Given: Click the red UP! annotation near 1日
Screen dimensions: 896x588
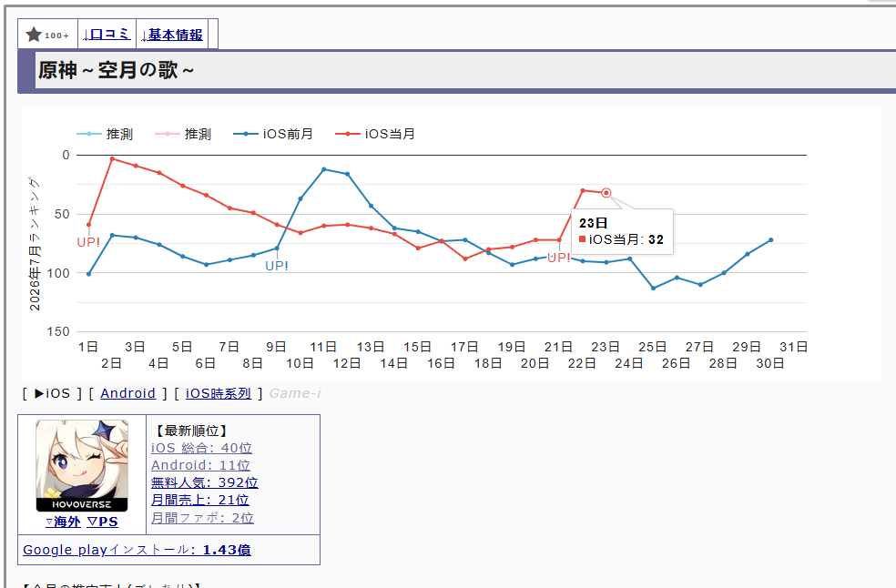Looking at the screenshot, I should click(88, 242).
